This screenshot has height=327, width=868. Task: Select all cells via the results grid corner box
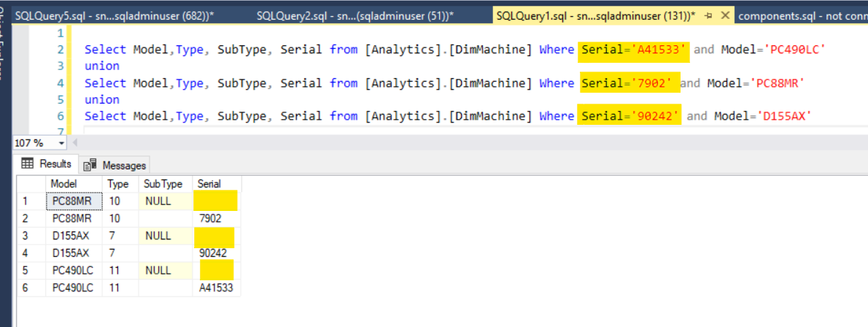click(31, 183)
